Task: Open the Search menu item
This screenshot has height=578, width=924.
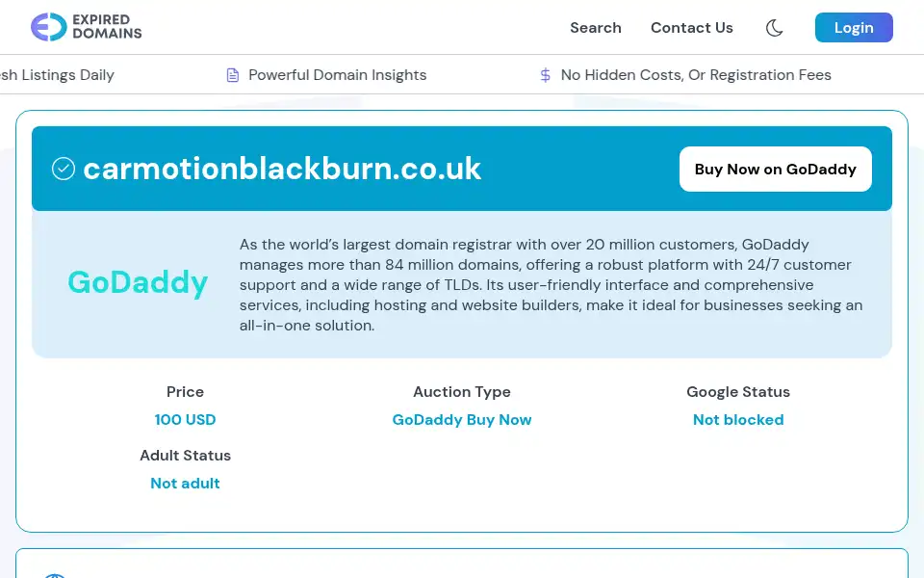Action: tap(595, 28)
